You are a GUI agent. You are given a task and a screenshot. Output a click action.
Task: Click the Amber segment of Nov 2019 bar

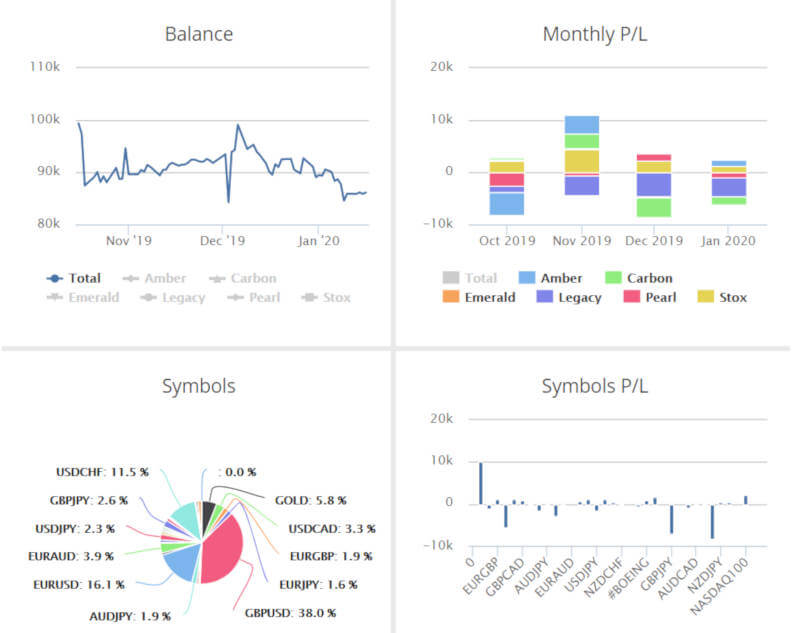(x=582, y=124)
